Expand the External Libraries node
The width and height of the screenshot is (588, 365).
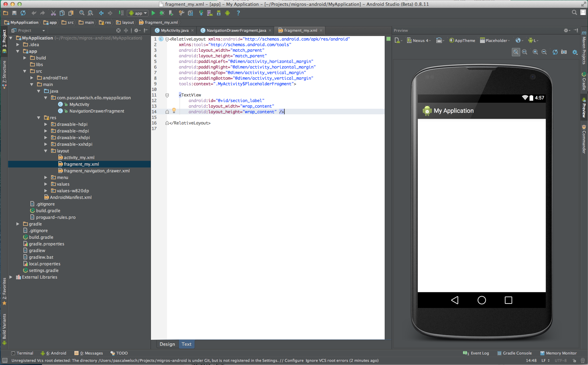pyautogui.click(x=11, y=277)
